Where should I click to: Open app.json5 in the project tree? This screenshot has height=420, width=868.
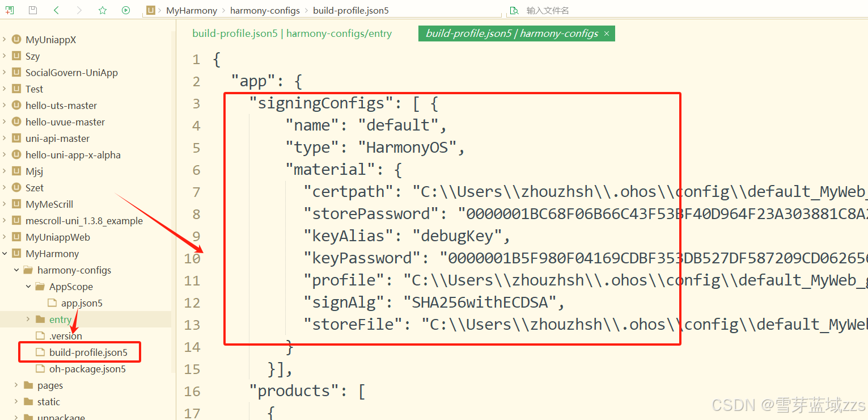pos(82,303)
